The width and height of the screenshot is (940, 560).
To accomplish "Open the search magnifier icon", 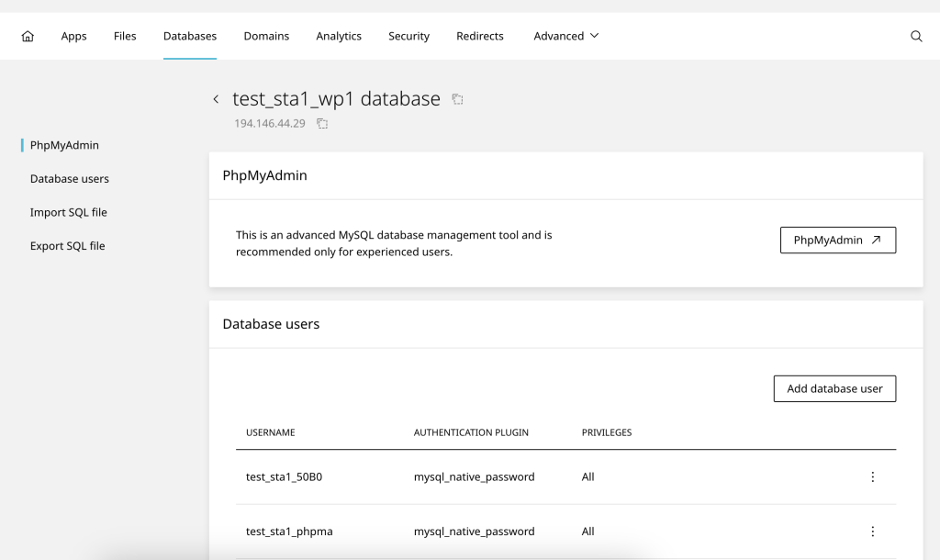I will pos(916,36).
